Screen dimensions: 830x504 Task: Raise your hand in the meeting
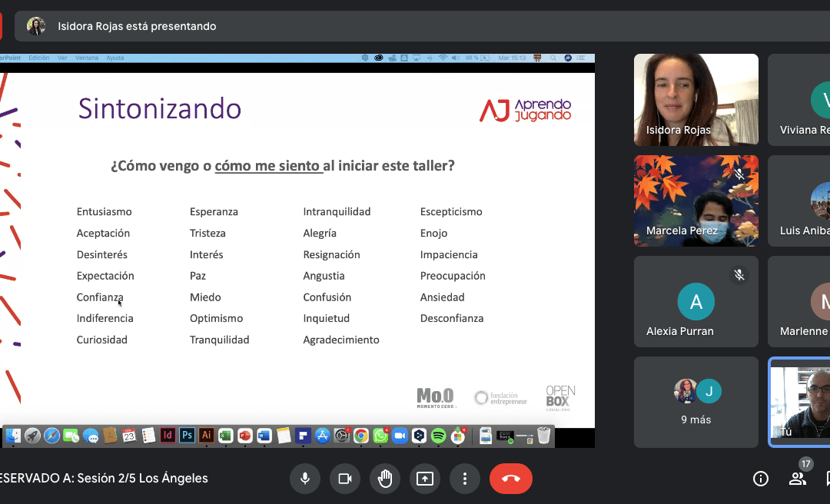(x=385, y=479)
